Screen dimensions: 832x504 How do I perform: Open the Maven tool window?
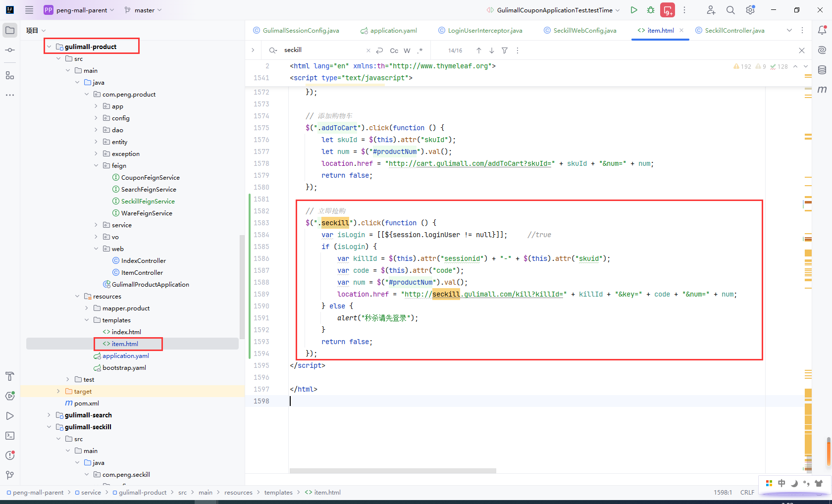pos(822,90)
